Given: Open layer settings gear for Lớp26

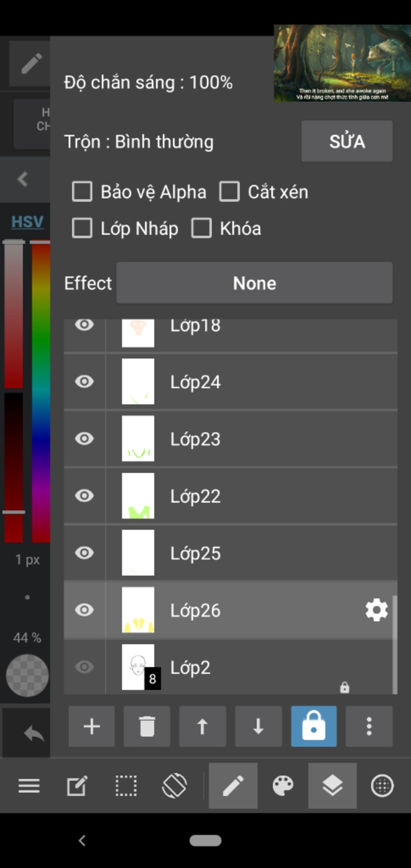Looking at the screenshot, I should coord(376,610).
